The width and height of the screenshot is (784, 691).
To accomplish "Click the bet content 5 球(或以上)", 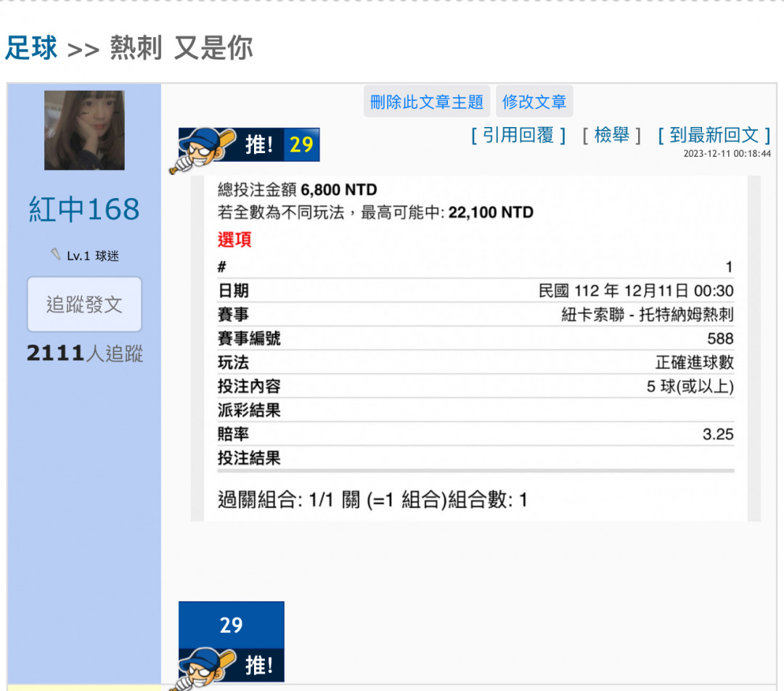I will pos(690,386).
